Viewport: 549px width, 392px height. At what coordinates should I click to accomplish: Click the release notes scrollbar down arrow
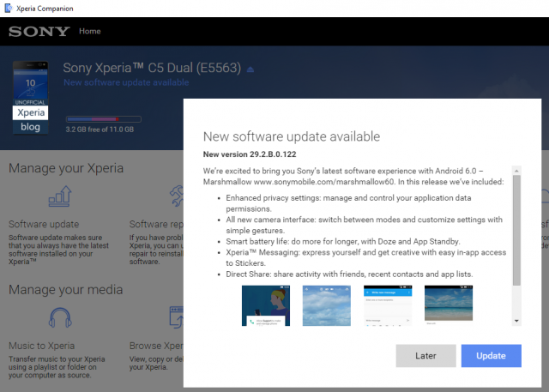(516, 321)
